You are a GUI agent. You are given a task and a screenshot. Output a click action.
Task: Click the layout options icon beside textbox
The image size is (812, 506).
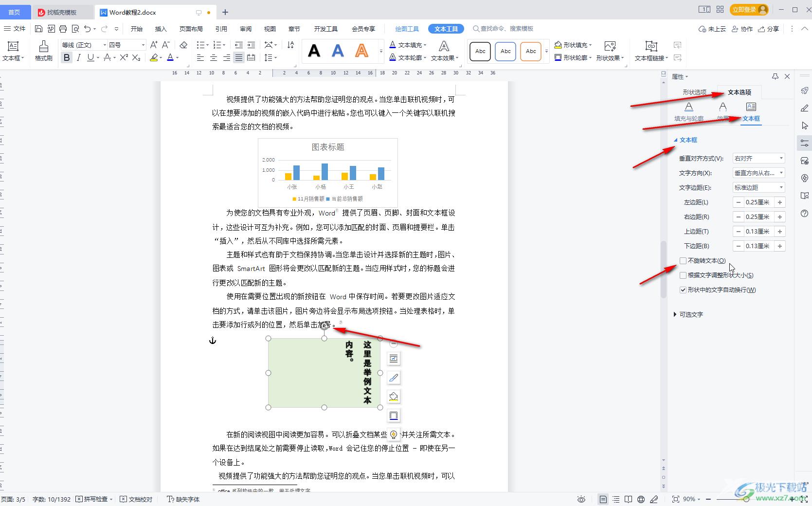pos(394,359)
